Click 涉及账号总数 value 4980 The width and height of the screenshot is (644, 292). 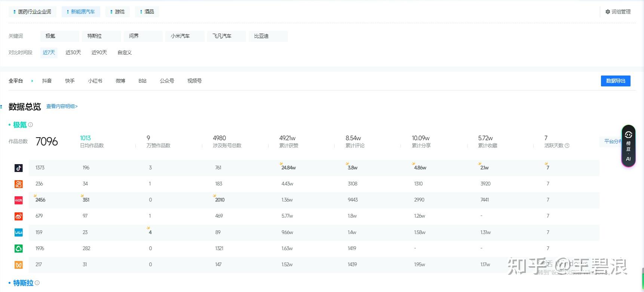[220, 138]
